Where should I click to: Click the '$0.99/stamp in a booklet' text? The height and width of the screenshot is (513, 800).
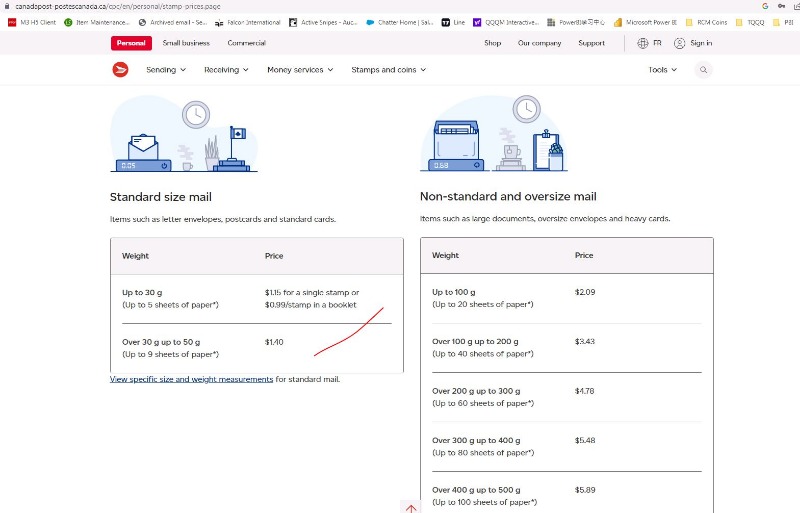(x=311, y=305)
